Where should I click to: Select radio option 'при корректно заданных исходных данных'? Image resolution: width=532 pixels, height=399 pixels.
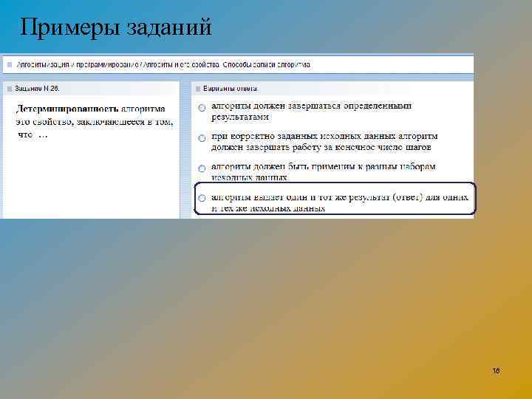(x=202, y=138)
